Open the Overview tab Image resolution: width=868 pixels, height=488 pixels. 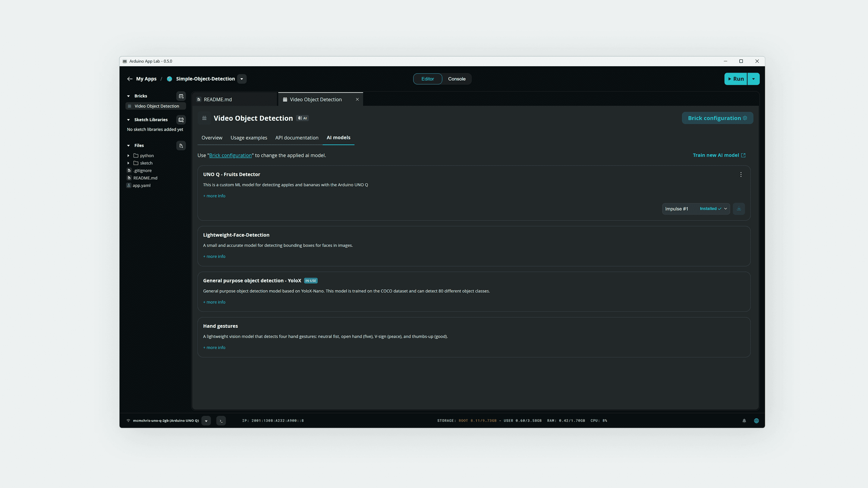(212, 138)
